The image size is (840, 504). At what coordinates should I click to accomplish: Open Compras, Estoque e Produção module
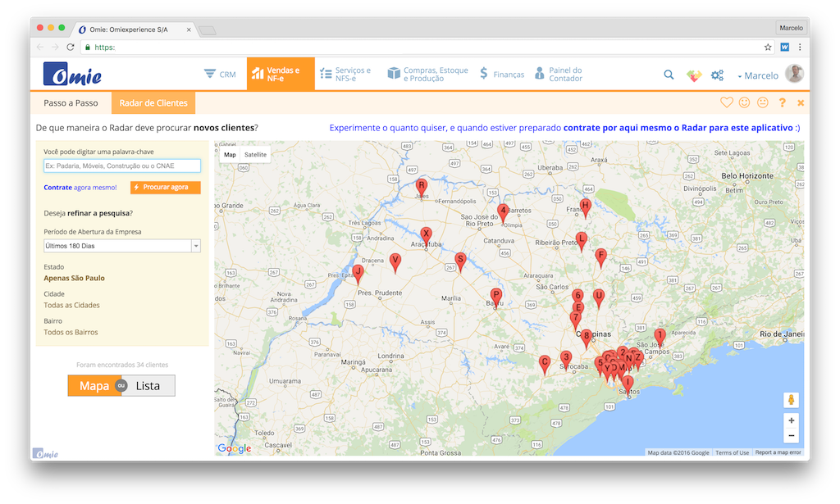click(428, 75)
